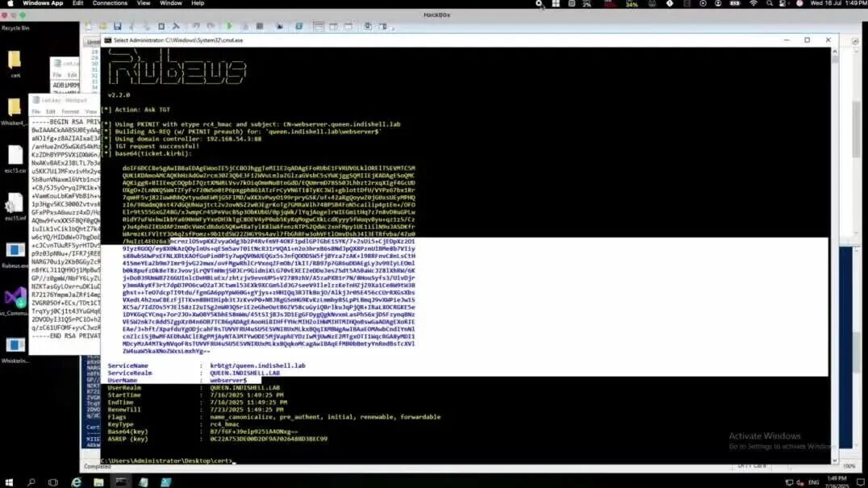Click the Copy toolbar icon
Screen dimensions: 868x488
click(146, 26)
